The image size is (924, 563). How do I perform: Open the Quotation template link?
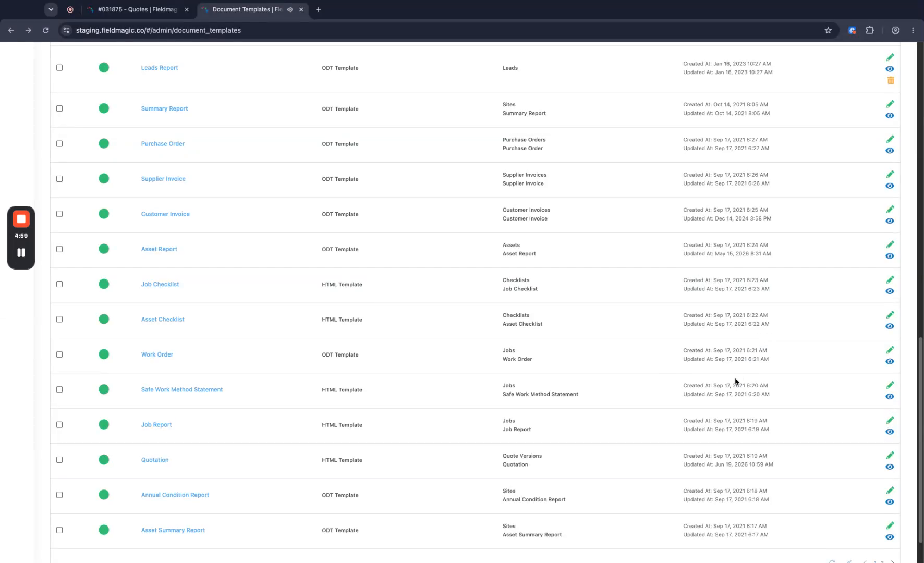155,460
